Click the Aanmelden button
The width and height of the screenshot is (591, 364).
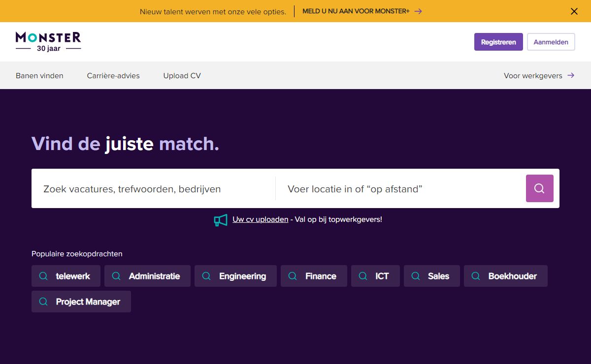(551, 42)
